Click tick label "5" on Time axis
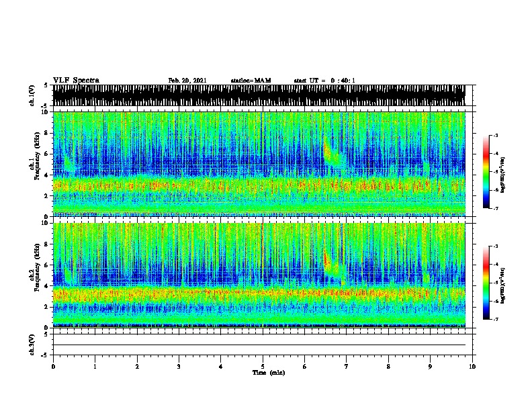Image resolution: width=532 pixels, height=411 pixels. (x=263, y=367)
